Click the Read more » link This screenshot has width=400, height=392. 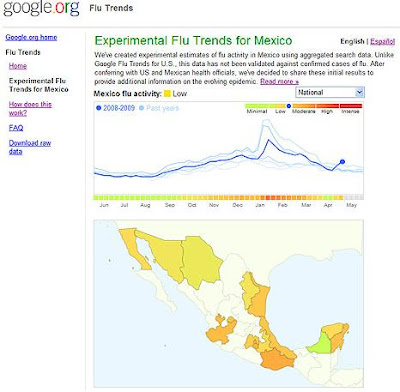point(279,81)
